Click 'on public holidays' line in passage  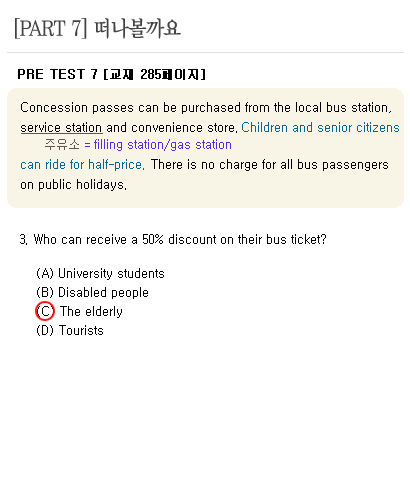[73, 184]
